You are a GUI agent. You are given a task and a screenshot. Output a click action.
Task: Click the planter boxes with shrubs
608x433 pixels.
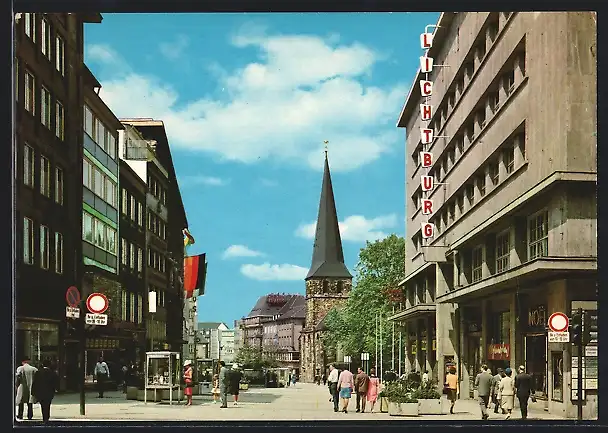414,398
